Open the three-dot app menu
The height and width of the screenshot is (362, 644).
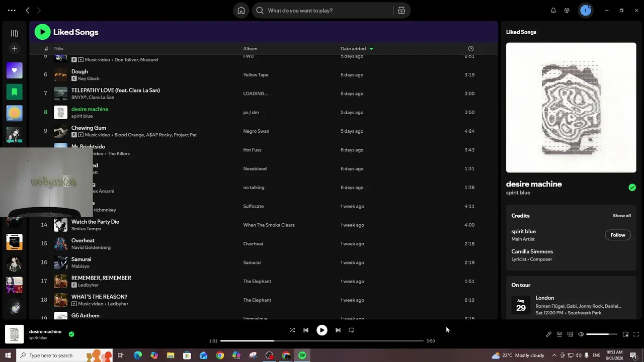pyautogui.click(x=12, y=11)
